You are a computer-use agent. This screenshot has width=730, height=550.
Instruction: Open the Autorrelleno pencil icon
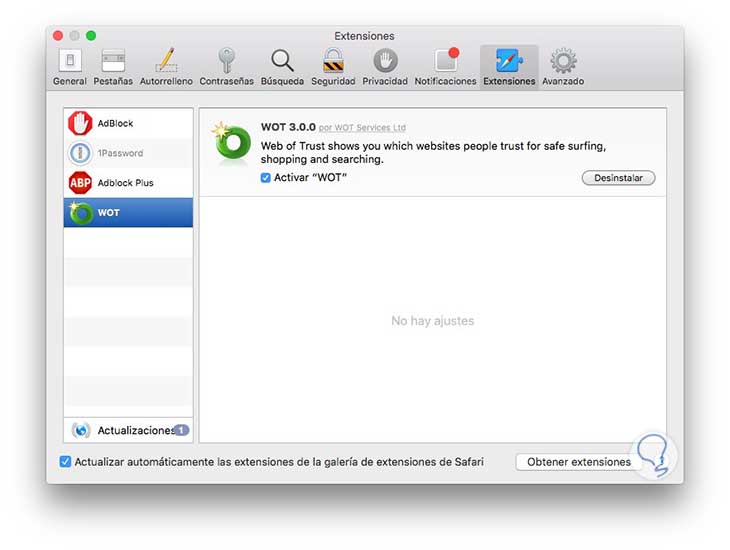click(166, 60)
